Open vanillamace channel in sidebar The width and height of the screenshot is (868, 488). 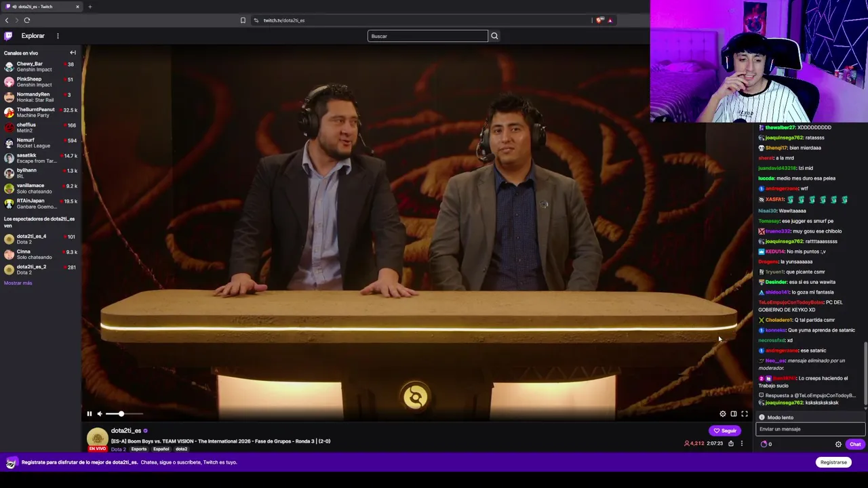(x=41, y=188)
